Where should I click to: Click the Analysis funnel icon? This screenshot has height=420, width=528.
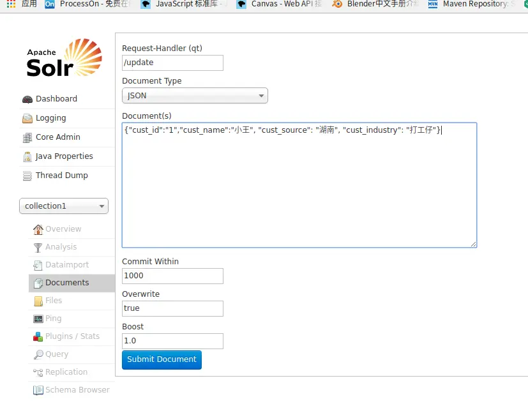click(38, 248)
